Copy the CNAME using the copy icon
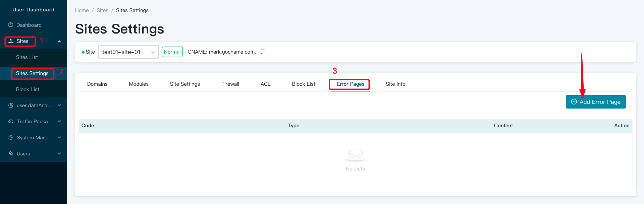Image resolution: width=644 pixels, height=204 pixels. tap(263, 52)
